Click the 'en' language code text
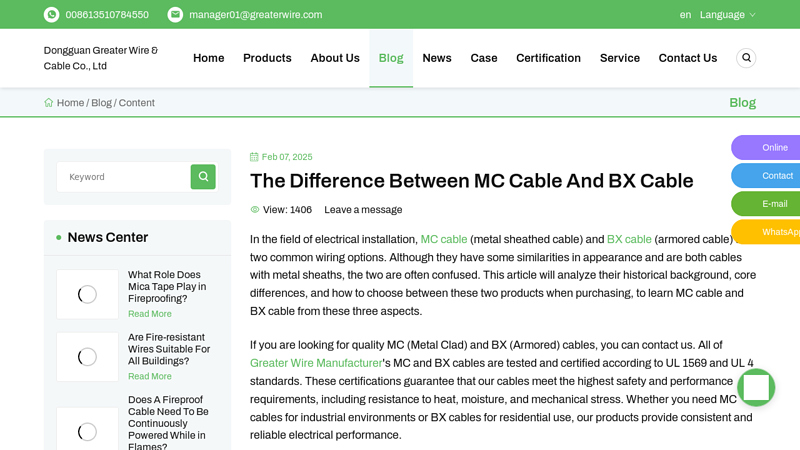 [685, 15]
